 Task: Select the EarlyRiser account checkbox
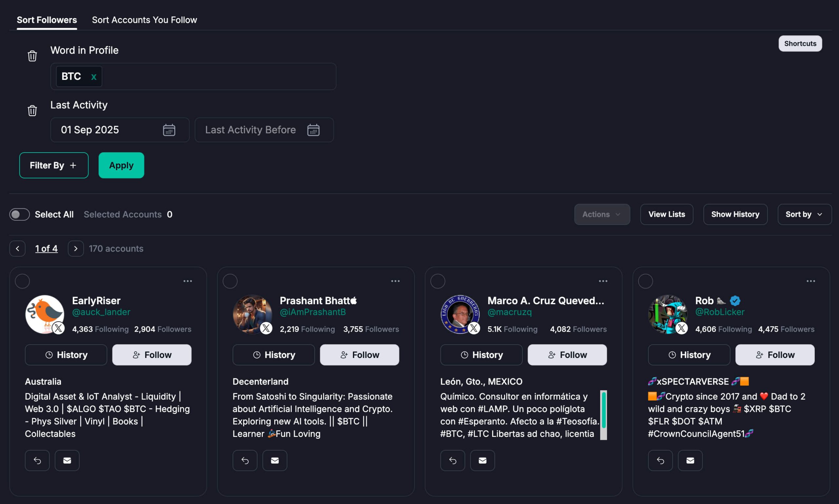point(22,281)
